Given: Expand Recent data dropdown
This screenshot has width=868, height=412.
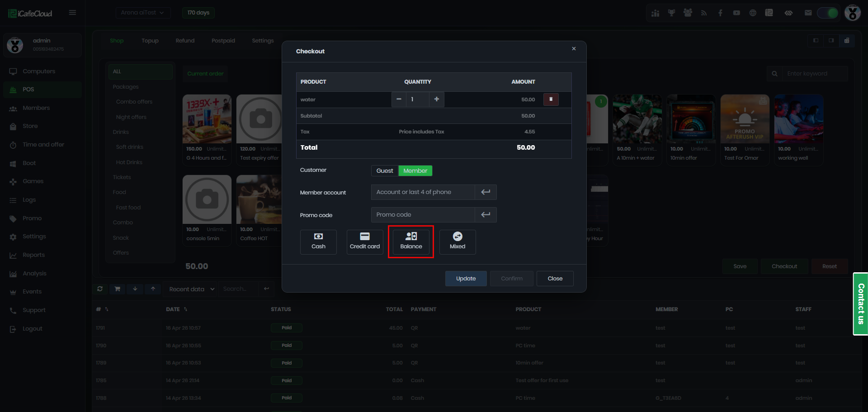Looking at the screenshot, I should click(x=191, y=289).
